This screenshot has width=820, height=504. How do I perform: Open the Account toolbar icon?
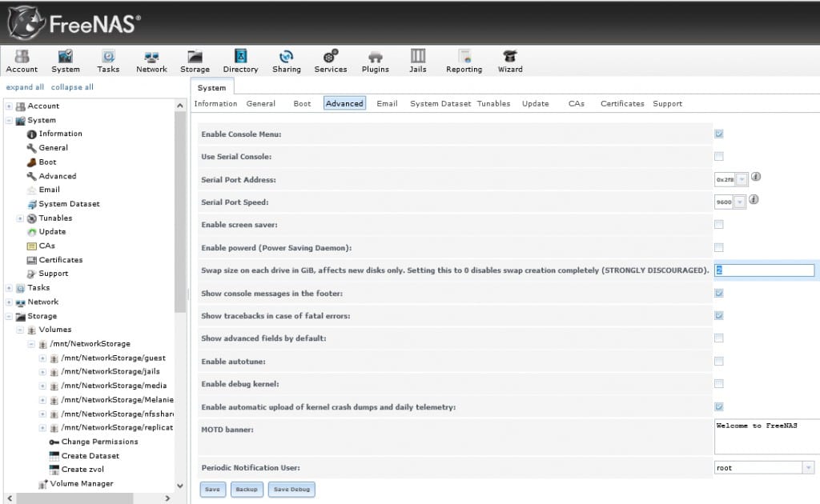tap(22, 61)
